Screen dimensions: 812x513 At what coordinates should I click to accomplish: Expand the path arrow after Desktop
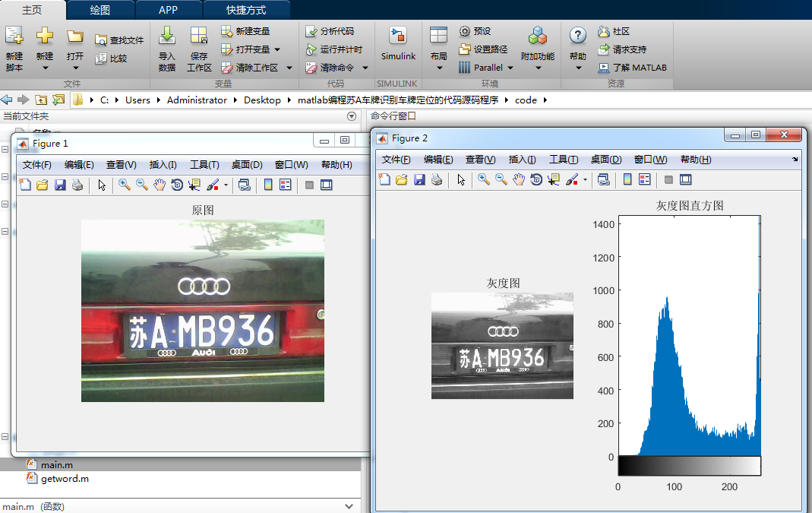click(x=289, y=100)
